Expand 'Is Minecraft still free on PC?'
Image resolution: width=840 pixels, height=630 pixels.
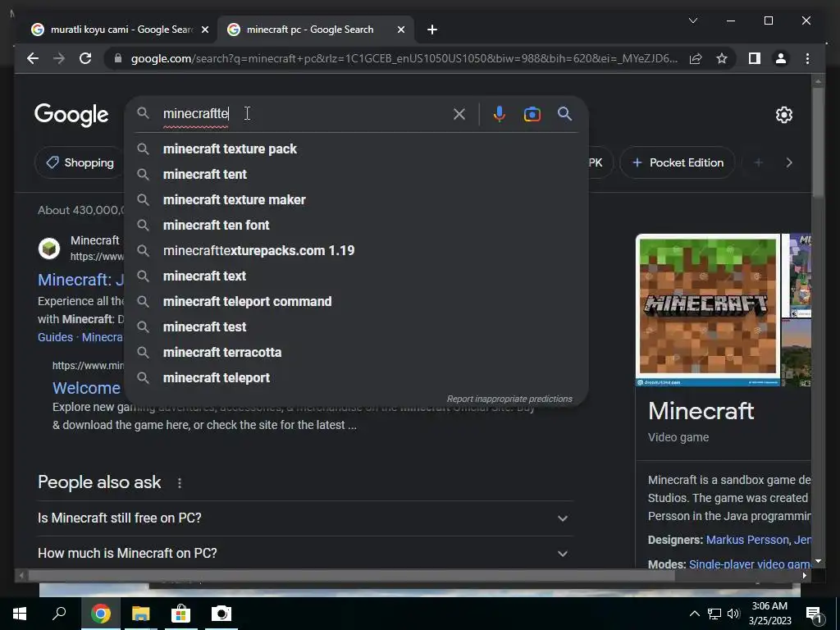pos(304,518)
